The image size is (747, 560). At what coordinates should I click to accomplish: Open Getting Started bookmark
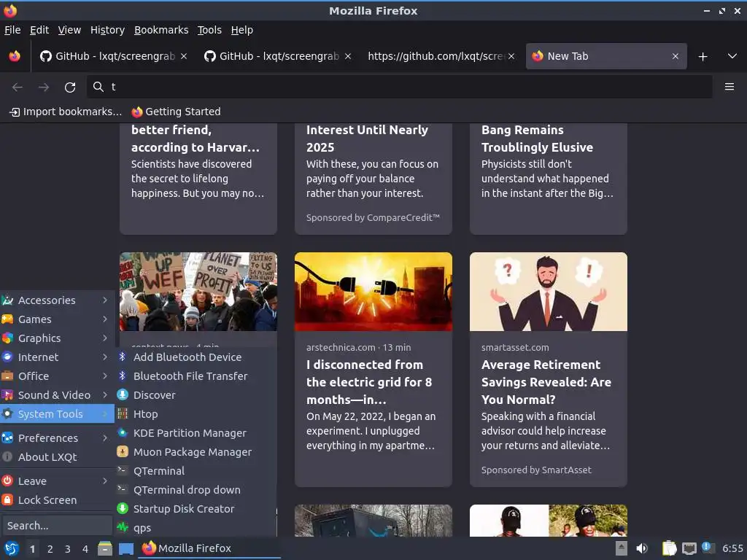tap(177, 112)
